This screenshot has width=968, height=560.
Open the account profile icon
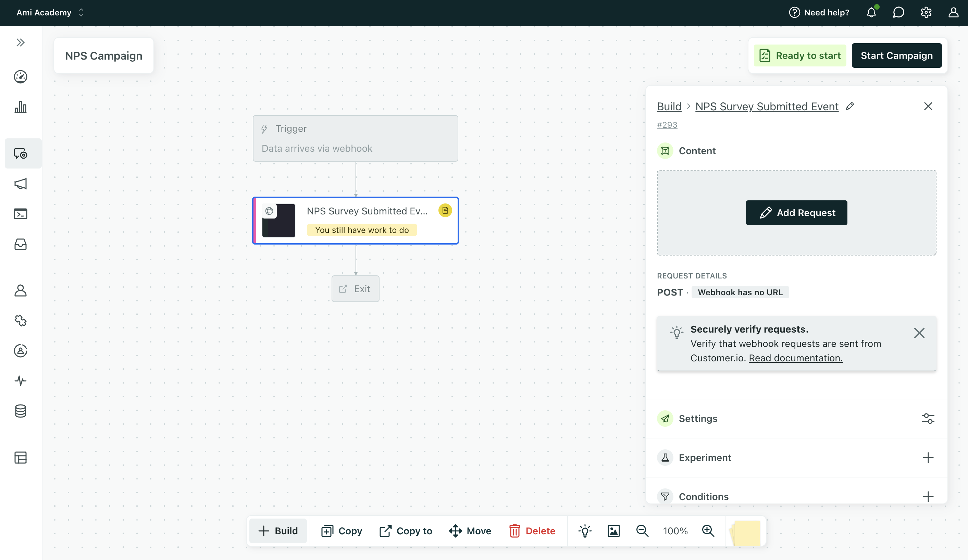coord(953,13)
